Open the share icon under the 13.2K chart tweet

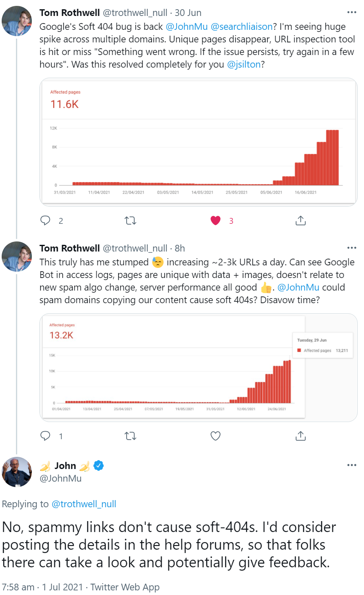point(300,436)
